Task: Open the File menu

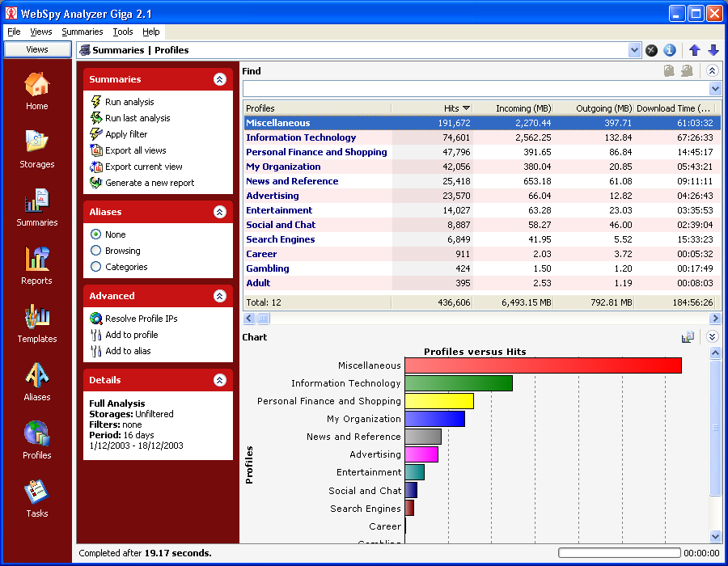Action: pyautogui.click(x=14, y=32)
